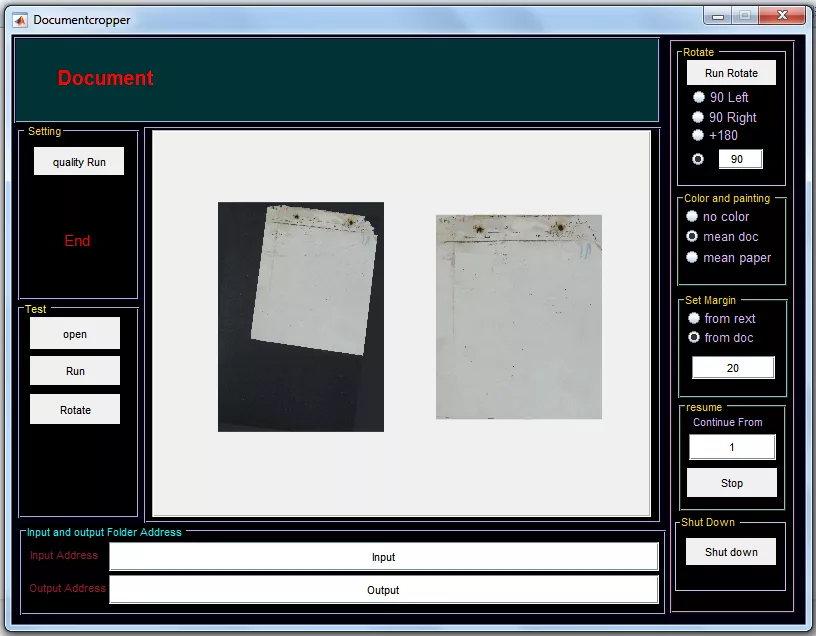Viewport: 816px width, 636px height.
Task: Close the Documentcropper window
Action: click(x=782, y=16)
